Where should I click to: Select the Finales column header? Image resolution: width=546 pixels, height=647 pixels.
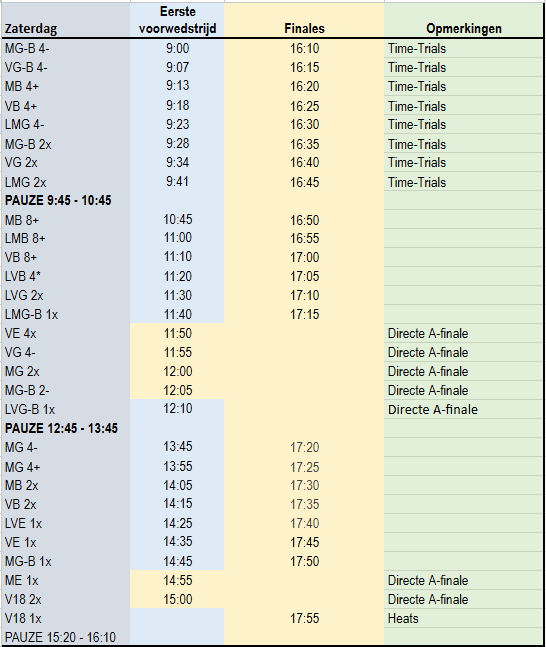pos(304,20)
